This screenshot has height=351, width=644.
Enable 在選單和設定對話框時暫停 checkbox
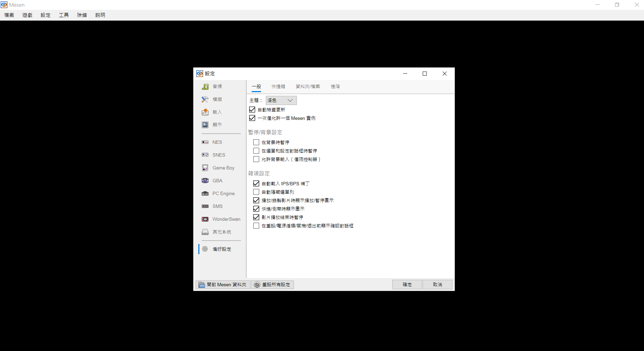tap(256, 151)
